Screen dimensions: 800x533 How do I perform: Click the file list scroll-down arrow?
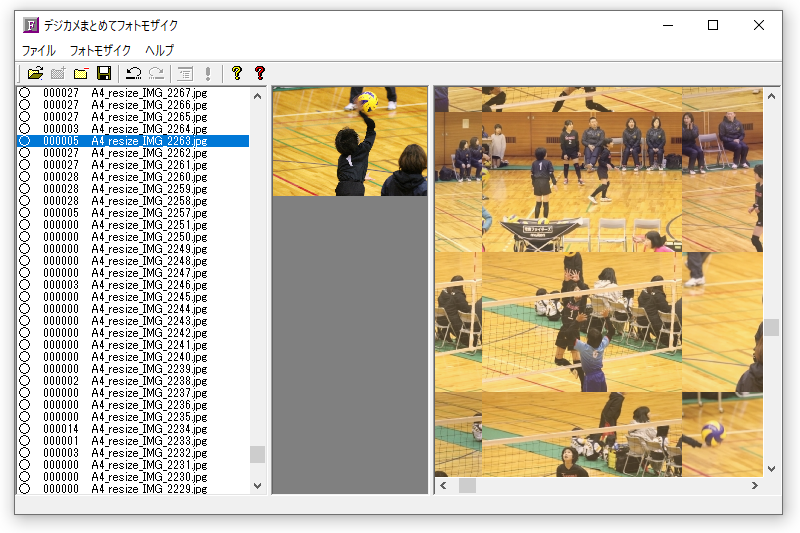tap(258, 486)
